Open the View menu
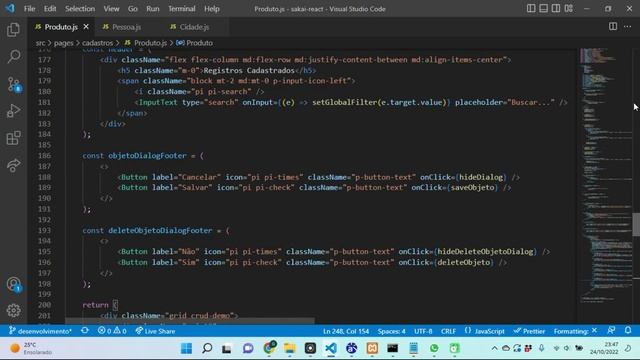This screenshot has width=640, height=360. pos(111,9)
